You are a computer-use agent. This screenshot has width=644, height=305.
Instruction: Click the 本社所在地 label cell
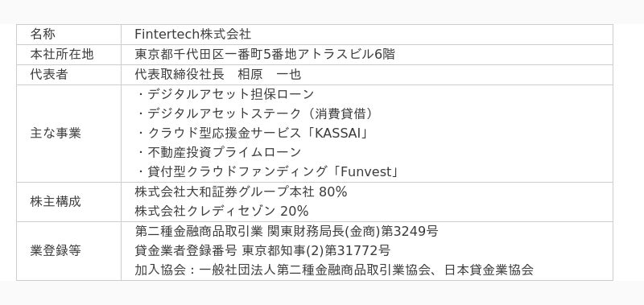coord(68,55)
